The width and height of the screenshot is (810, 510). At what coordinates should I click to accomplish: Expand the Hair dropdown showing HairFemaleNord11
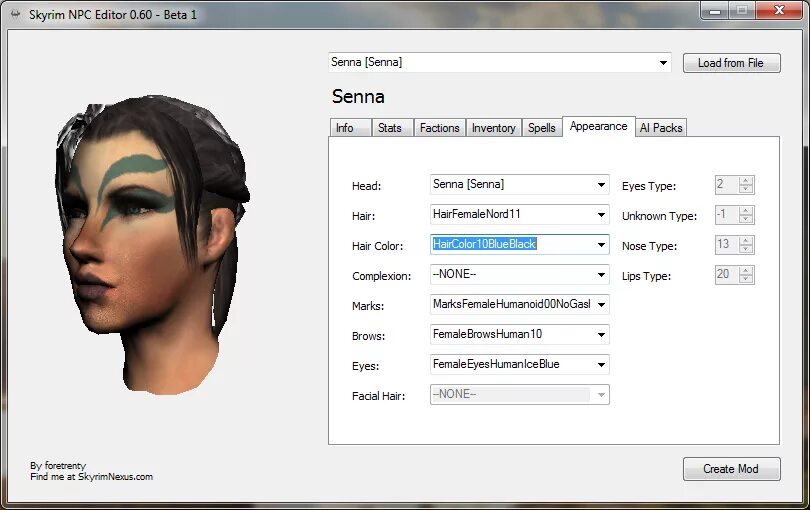point(520,214)
